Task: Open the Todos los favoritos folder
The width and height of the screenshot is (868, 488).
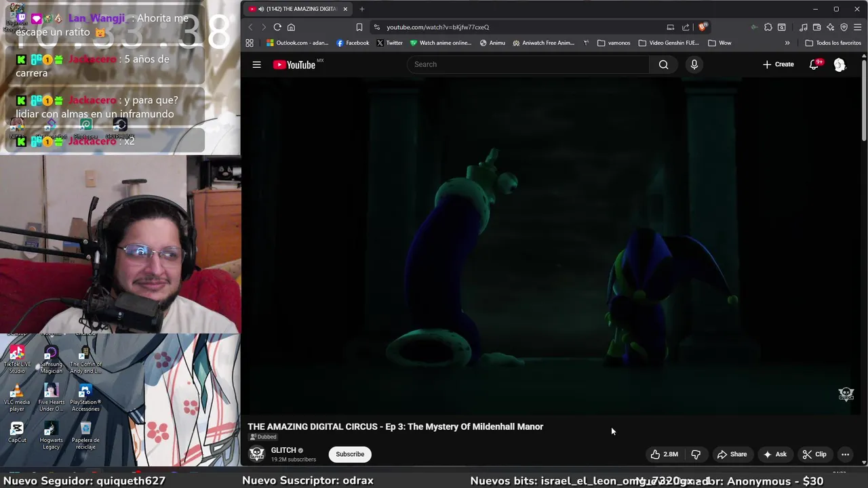Action: 833,43
